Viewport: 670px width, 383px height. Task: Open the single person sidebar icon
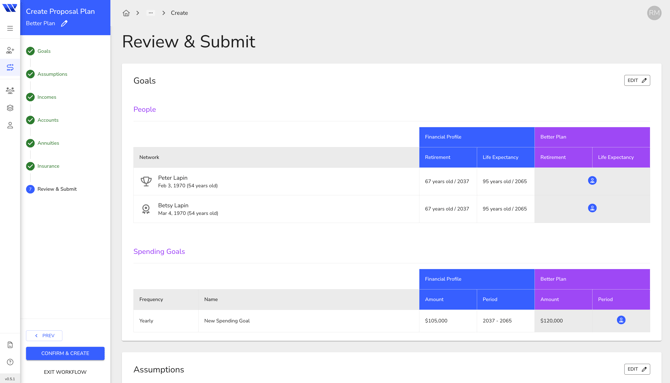pyautogui.click(x=10, y=125)
